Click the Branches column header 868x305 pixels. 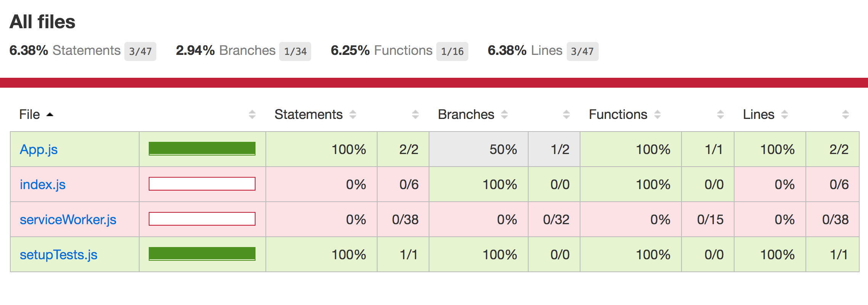(x=466, y=114)
